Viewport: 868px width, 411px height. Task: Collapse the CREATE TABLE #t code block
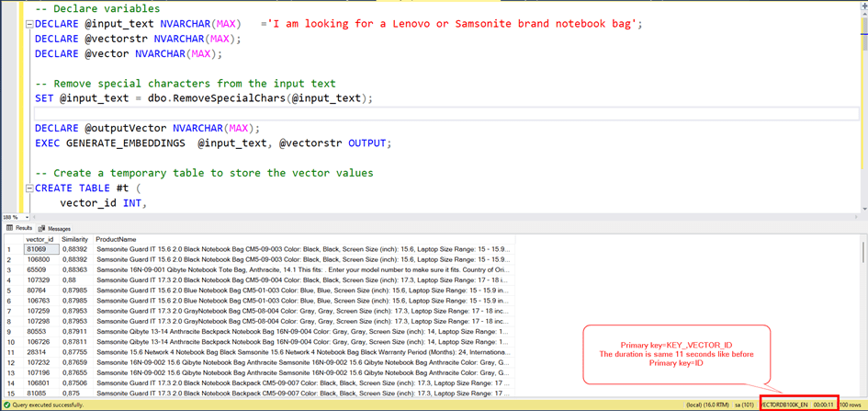point(29,188)
